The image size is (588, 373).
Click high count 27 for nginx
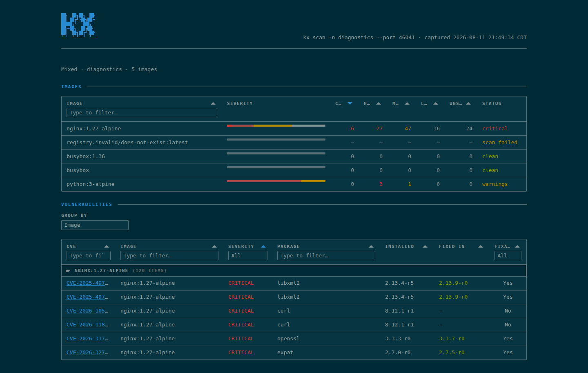[379, 129]
